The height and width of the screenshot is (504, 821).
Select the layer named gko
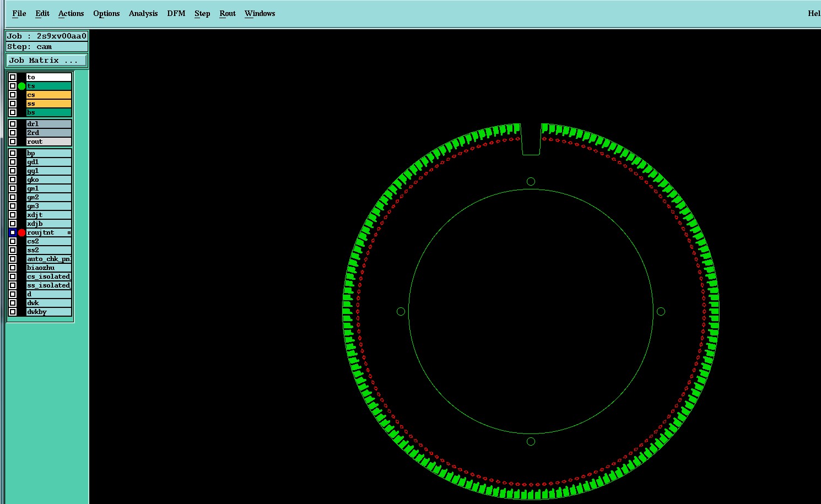[x=49, y=180]
